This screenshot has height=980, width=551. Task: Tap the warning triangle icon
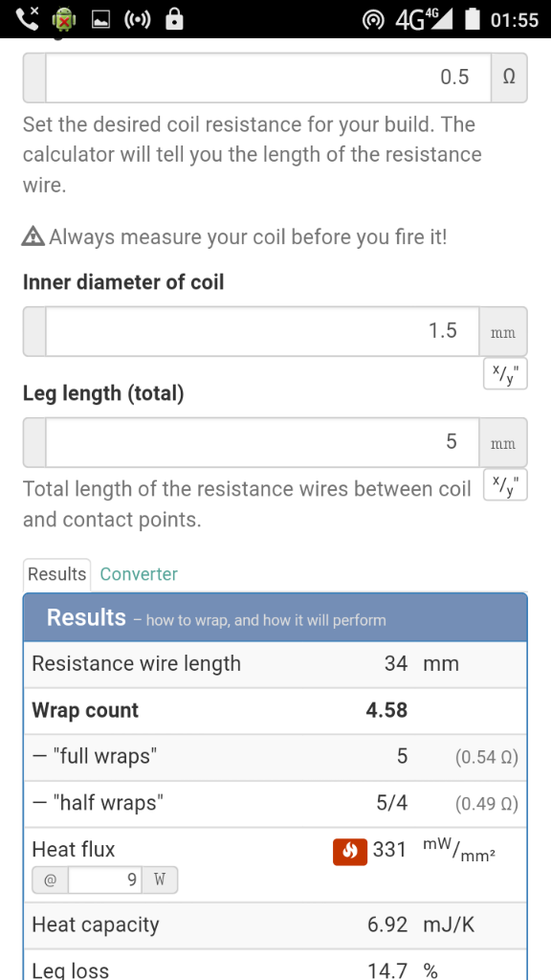[x=33, y=236]
